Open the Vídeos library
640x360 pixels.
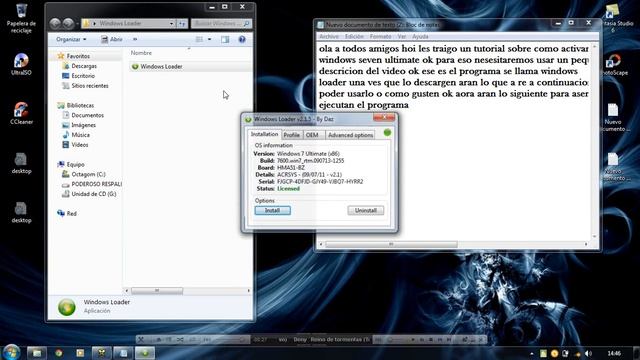[80, 144]
